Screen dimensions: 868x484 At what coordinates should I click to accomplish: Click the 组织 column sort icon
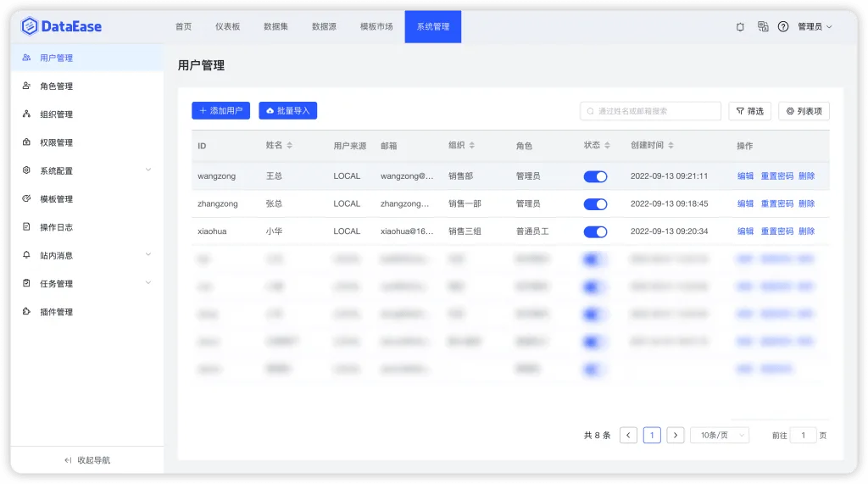471,145
